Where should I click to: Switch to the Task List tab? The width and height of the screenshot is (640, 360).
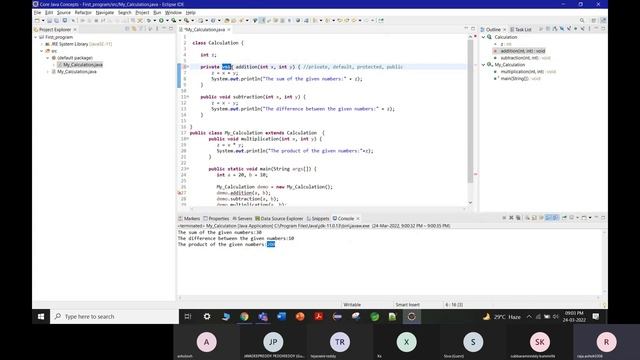521,29
